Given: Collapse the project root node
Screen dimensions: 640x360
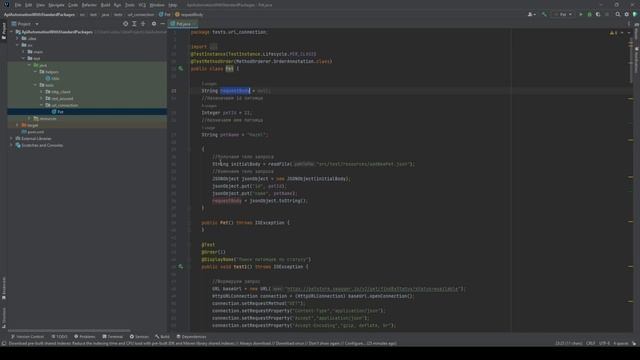Looking at the screenshot, I should click(11, 32).
